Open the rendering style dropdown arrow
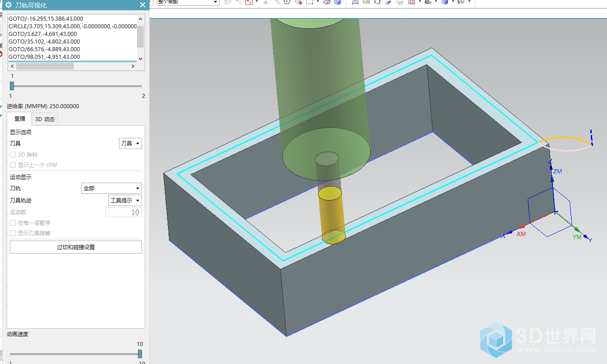Screen dimensions: 607x364 453,2
